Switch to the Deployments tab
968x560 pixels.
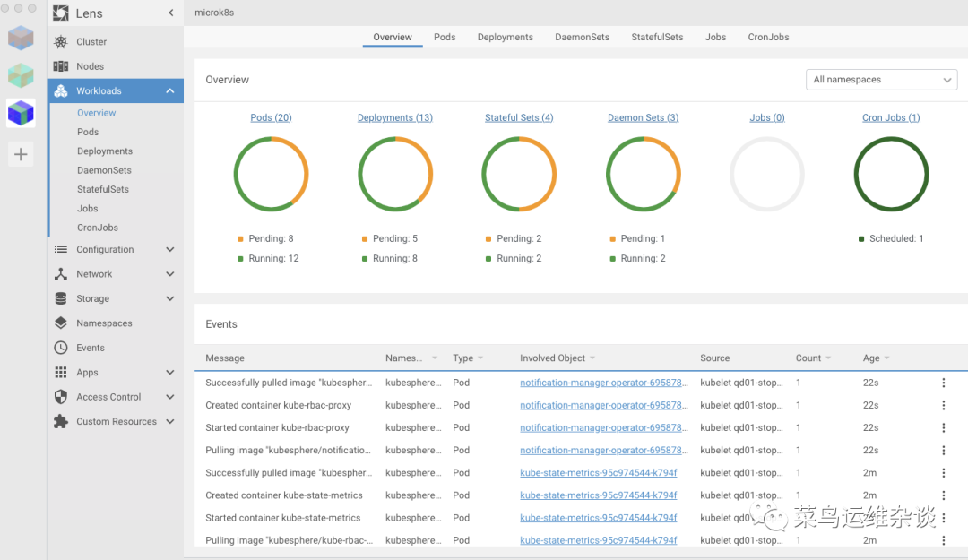[x=505, y=38]
